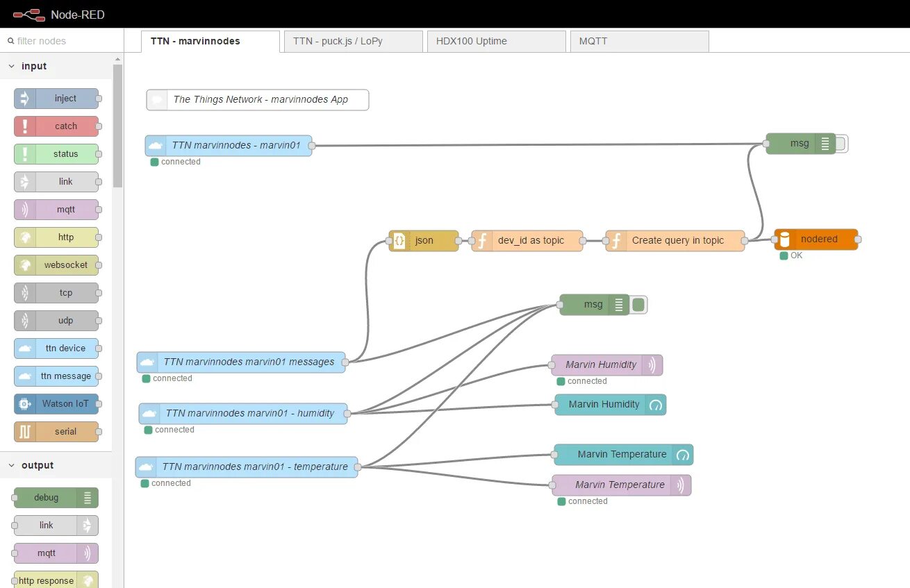
Task: Switch to the 'TTN - marvinnodes' tab
Action: 210,41
